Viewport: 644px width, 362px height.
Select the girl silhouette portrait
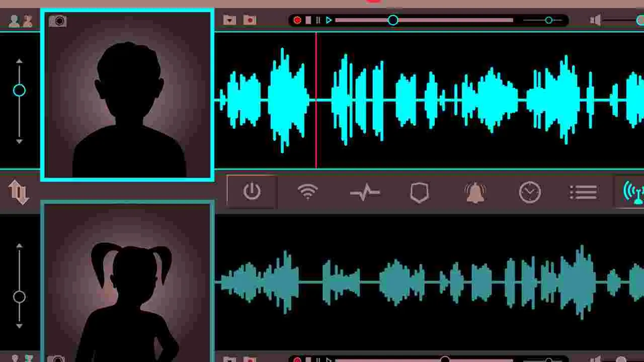(x=128, y=282)
